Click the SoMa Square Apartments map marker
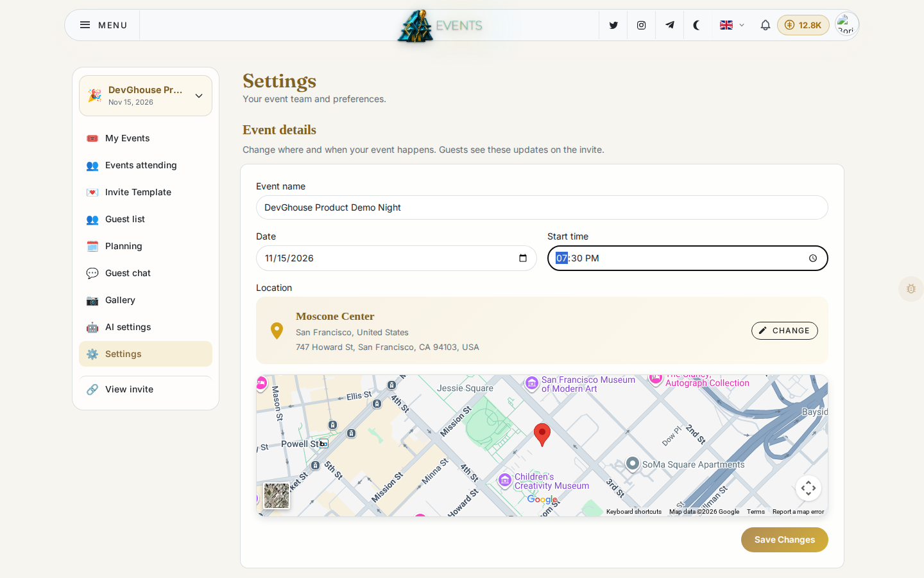 633,464
